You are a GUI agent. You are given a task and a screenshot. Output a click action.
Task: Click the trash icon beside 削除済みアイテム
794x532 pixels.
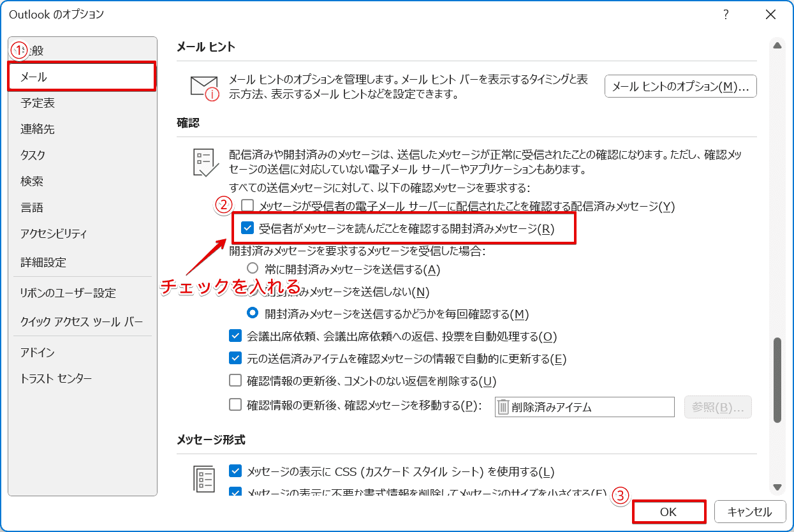[503, 407]
